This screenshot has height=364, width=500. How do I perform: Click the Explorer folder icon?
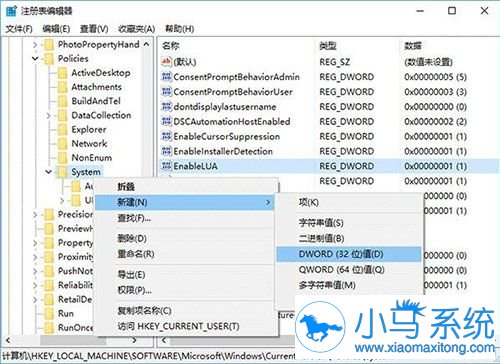[62, 129]
